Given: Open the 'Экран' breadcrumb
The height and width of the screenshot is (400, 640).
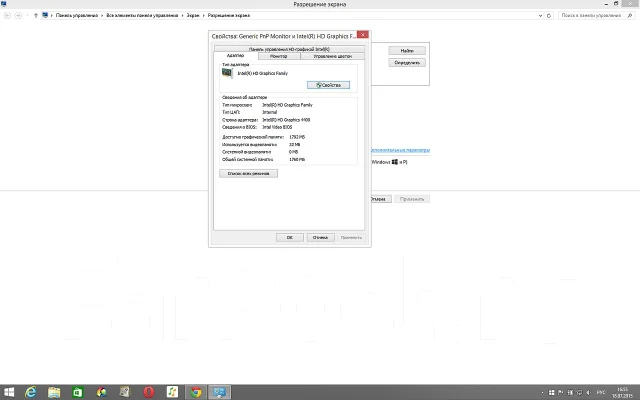Looking at the screenshot, I should tap(193, 16).
